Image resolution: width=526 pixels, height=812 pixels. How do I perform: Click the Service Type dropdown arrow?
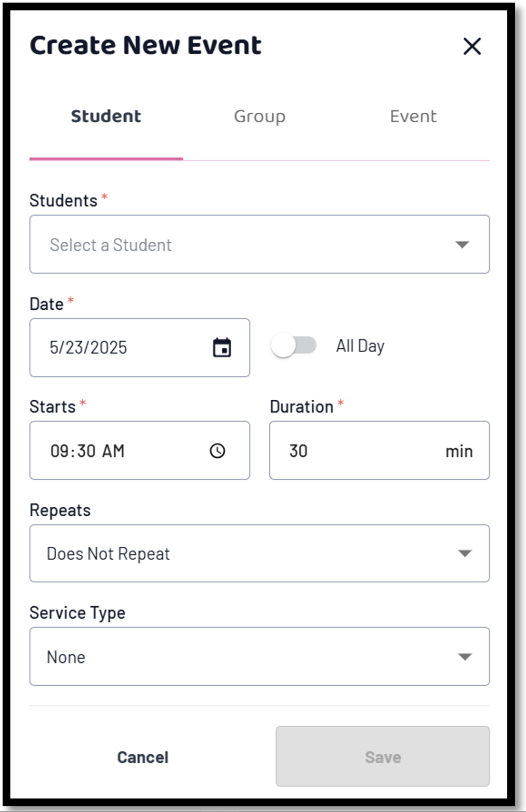(x=465, y=657)
